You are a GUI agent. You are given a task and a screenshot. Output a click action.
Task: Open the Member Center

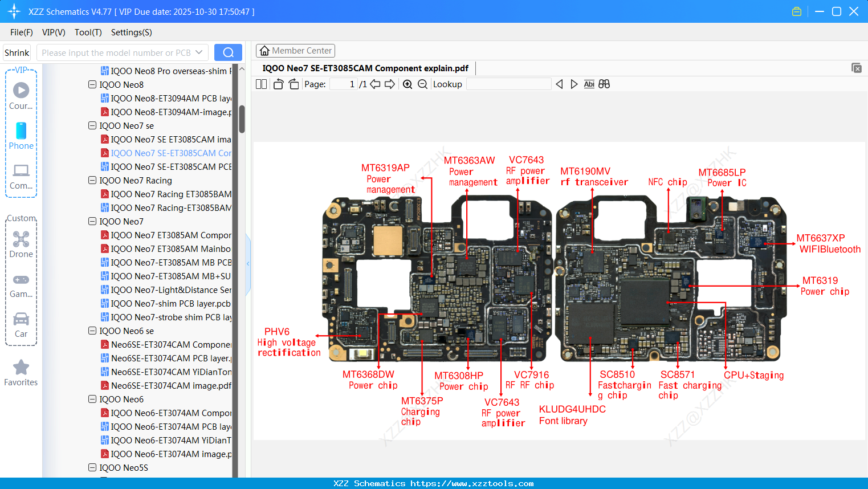295,51
